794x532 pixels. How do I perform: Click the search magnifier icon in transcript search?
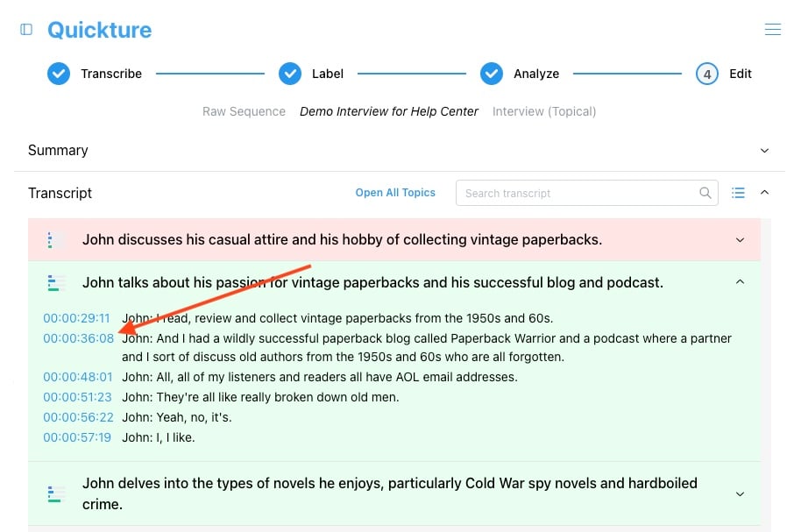pyautogui.click(x=705, y=193)
